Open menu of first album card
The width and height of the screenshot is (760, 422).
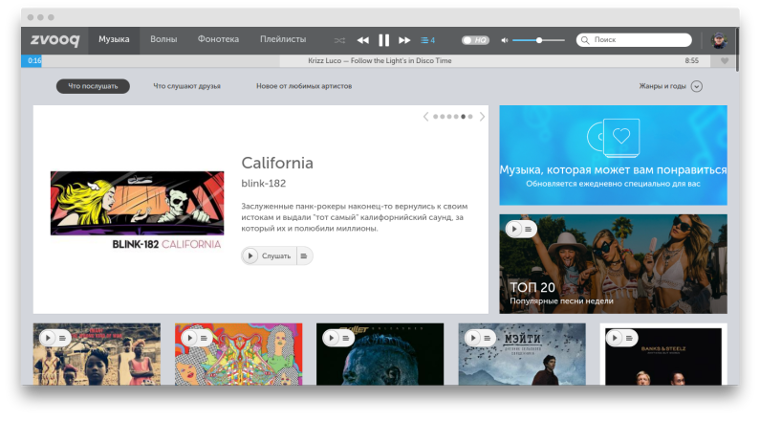click(62, 338)
